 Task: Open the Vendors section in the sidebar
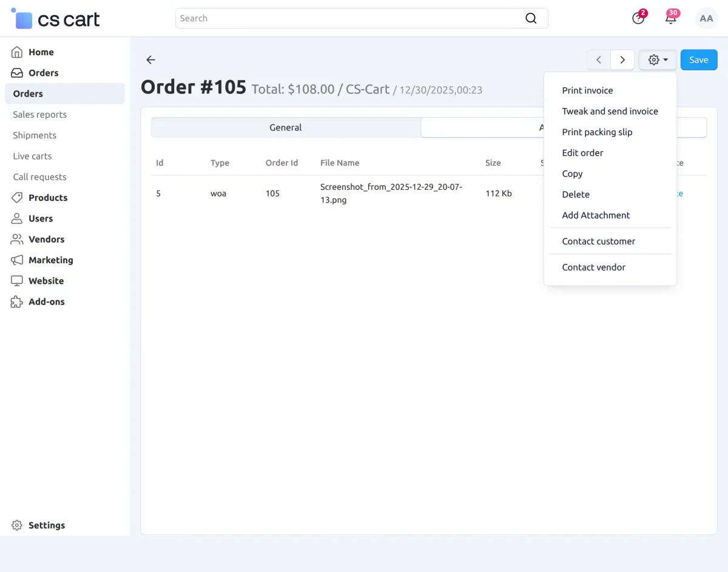(46, 239)
